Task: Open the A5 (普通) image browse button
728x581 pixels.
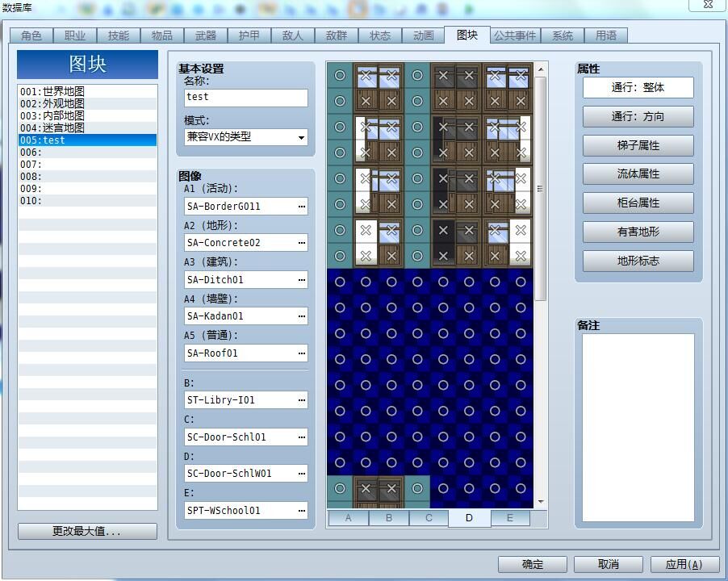Action: tap(302, 353)
